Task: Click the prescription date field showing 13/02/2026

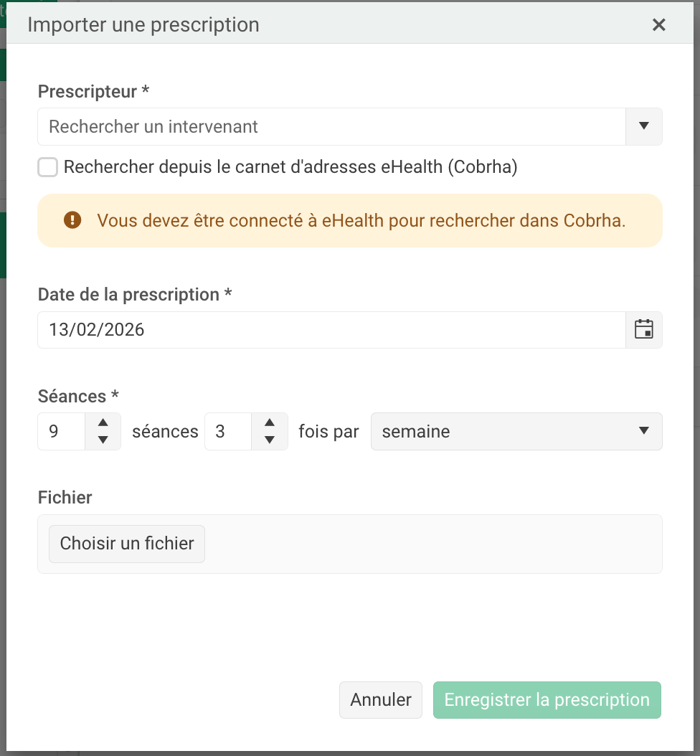Action: coord(331,330)
